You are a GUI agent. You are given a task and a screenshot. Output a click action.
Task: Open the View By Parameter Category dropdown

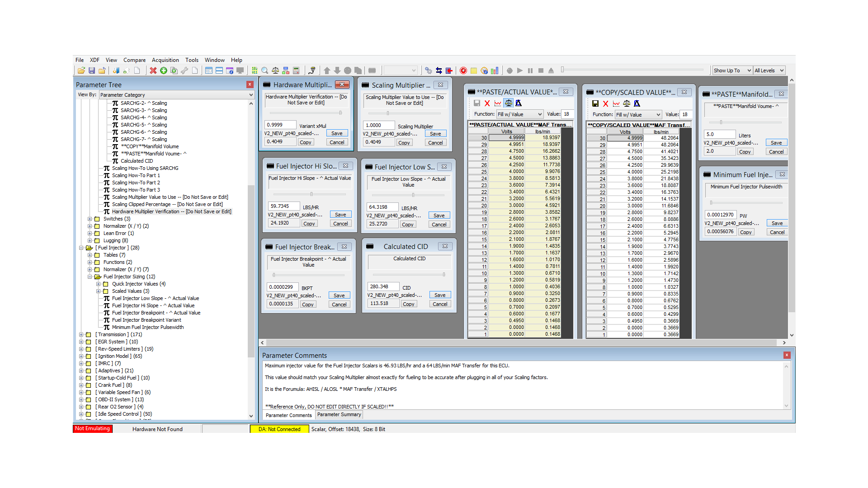point(176,95)
